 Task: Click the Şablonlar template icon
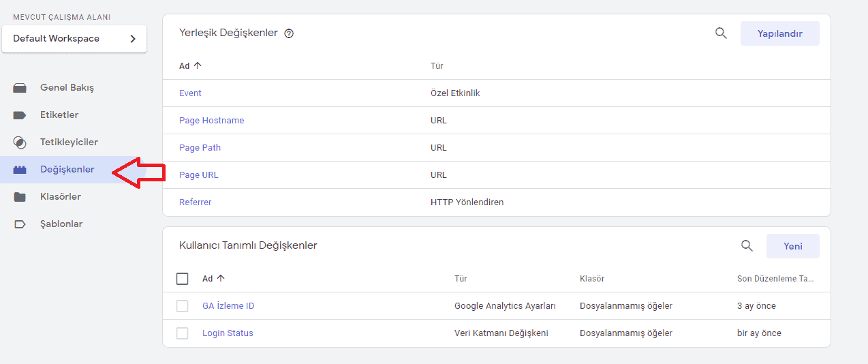[20, 224]
